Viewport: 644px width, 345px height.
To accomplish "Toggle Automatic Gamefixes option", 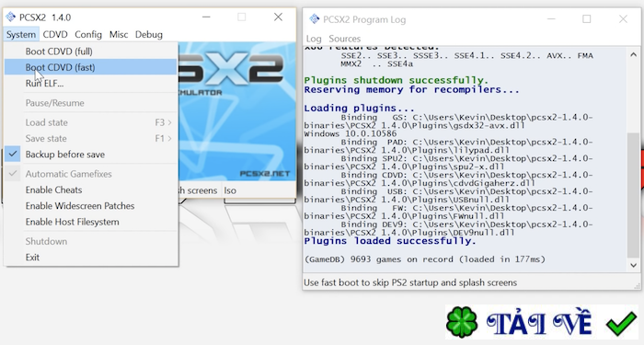I will pos(91,174).
